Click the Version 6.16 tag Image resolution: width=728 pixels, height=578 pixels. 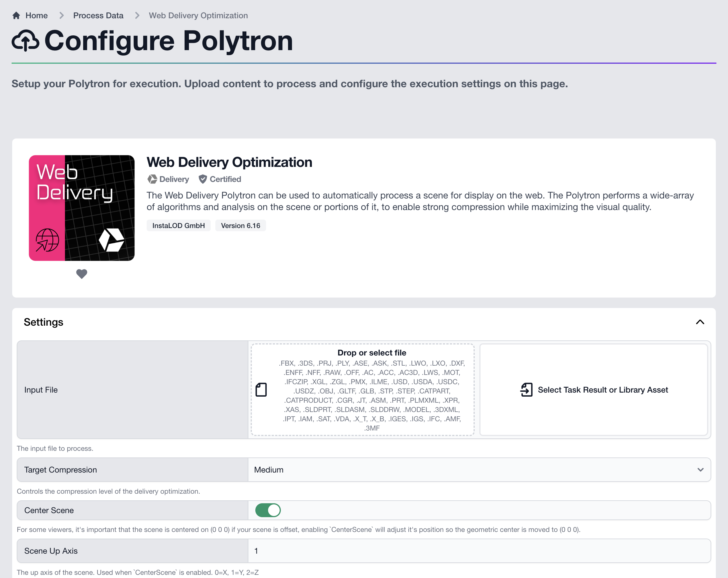tap(241, 225)
